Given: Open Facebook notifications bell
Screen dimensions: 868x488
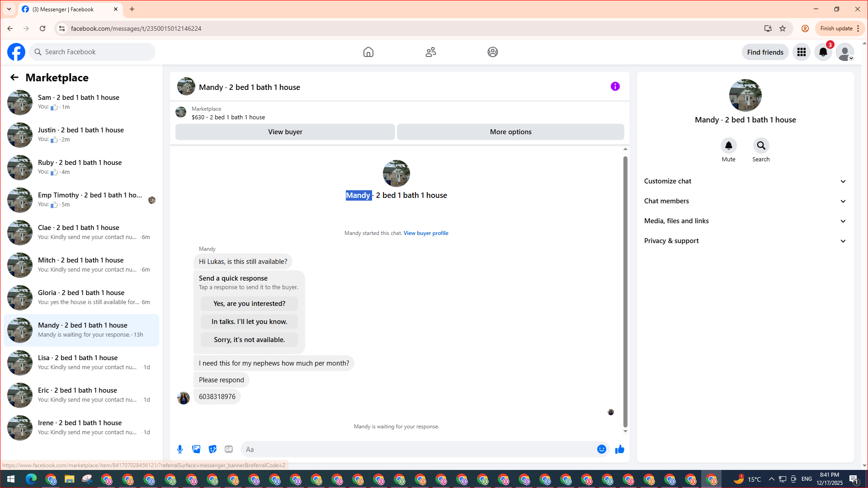Looking at the screenshot, I should 823,52.
